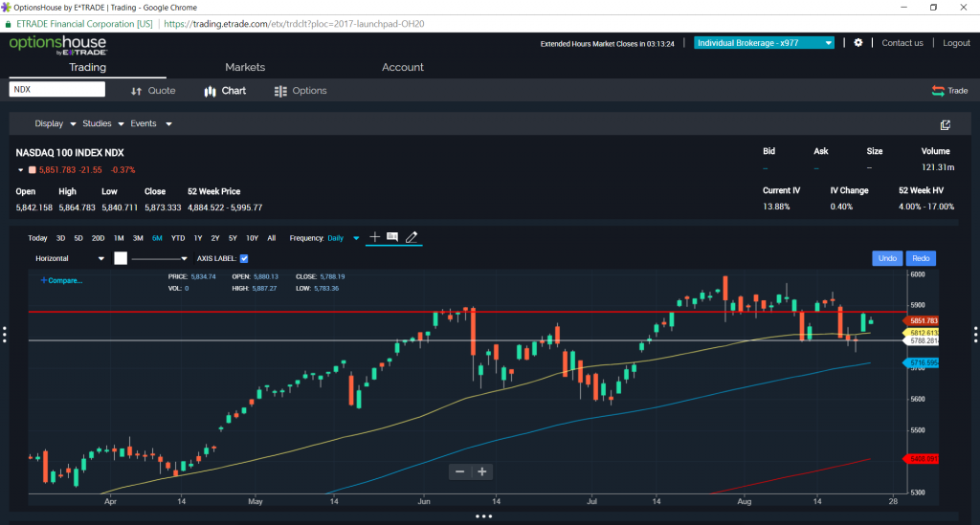Open Individual Brokerage account selector

[764, 43]
